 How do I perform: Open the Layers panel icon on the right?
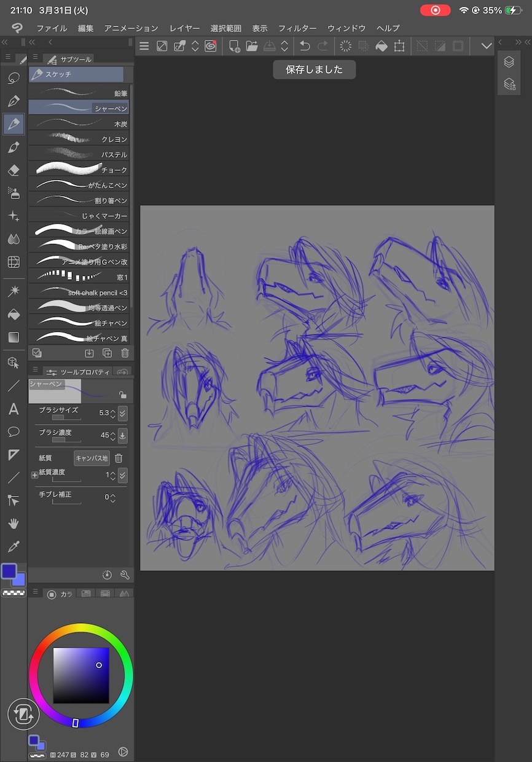(509, 62)
